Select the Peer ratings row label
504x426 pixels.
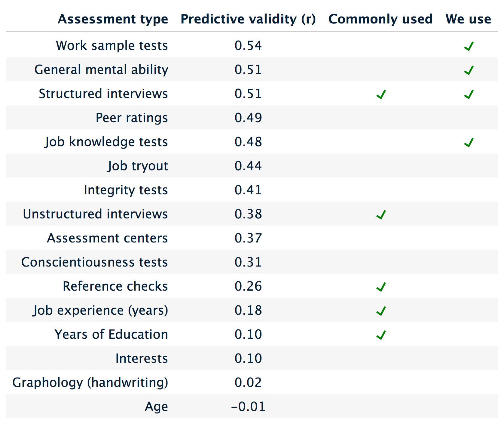(132, 118)
